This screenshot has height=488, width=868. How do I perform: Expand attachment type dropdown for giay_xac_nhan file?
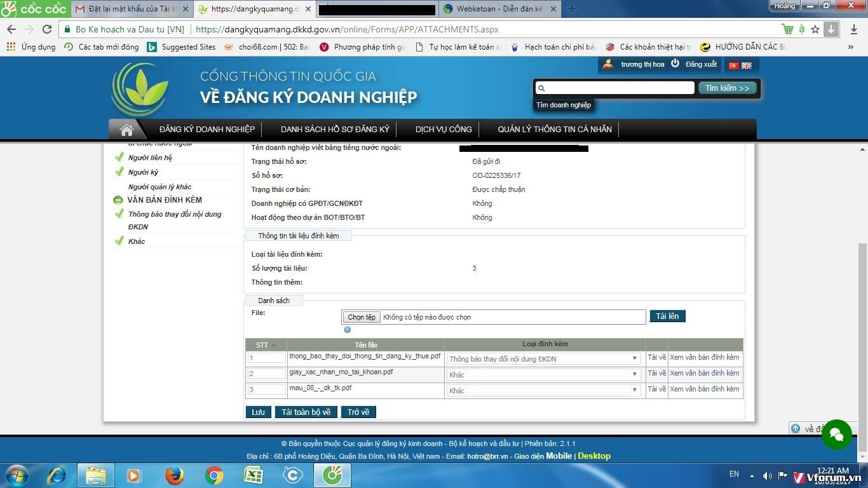[543, 375]
